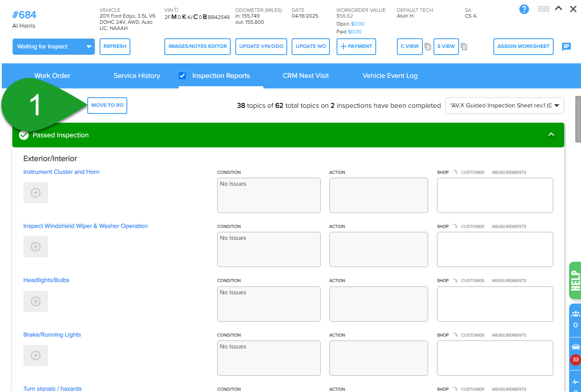
Task: Switch to MEASUREMENTS for Instrument Cluster
Action: [x=509, y=172]
